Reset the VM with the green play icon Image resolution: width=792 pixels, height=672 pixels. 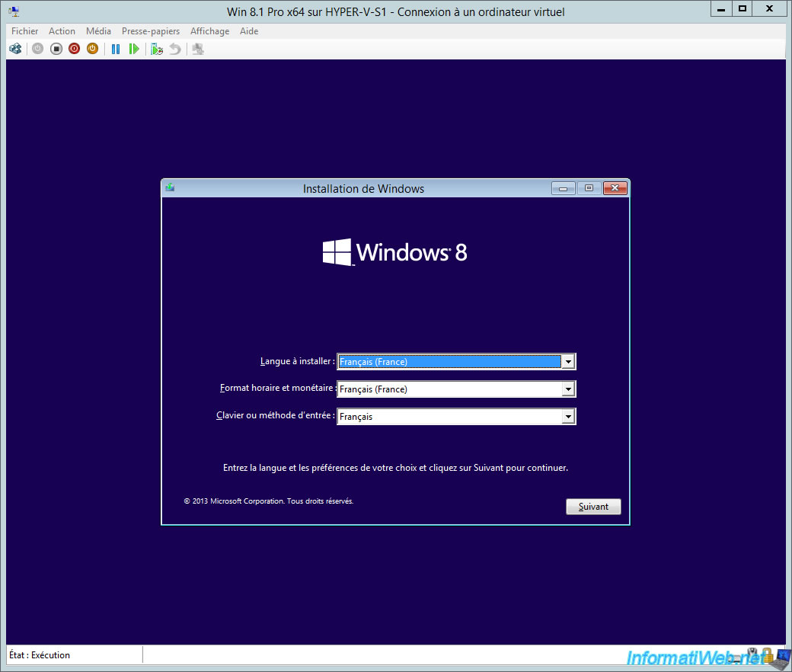(x=134, y=49)
